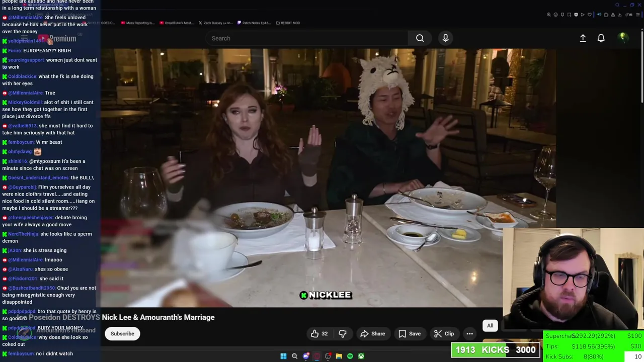
Task: Click the emoji face toolbar icon
Action: pyautogui.click(x=555, y=15)
